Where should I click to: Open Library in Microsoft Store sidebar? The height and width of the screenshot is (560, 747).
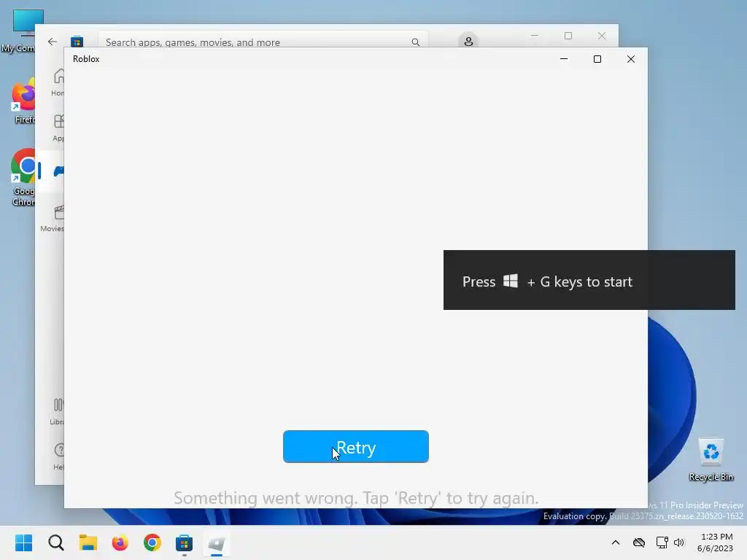(x=57, y=411)
